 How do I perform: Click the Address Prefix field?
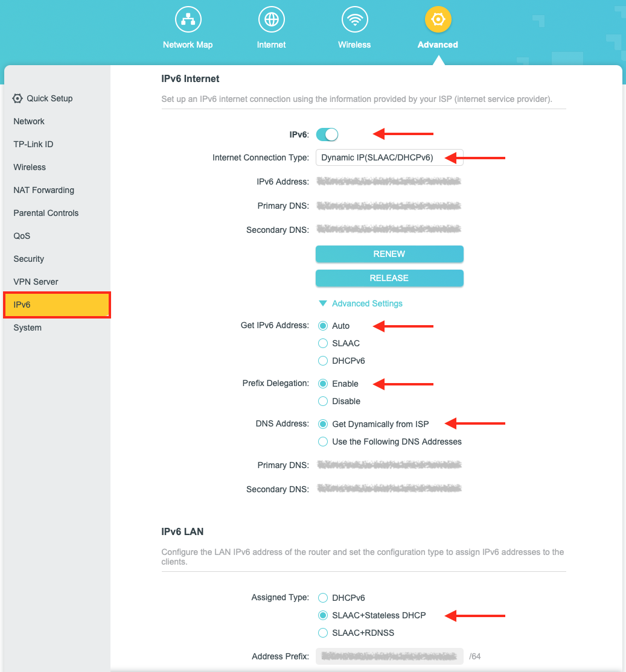(389, 656)
